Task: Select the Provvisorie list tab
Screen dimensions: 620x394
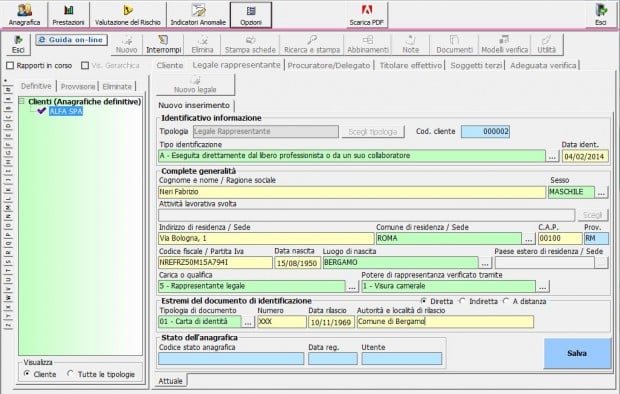Action: (x=78, y=86)
